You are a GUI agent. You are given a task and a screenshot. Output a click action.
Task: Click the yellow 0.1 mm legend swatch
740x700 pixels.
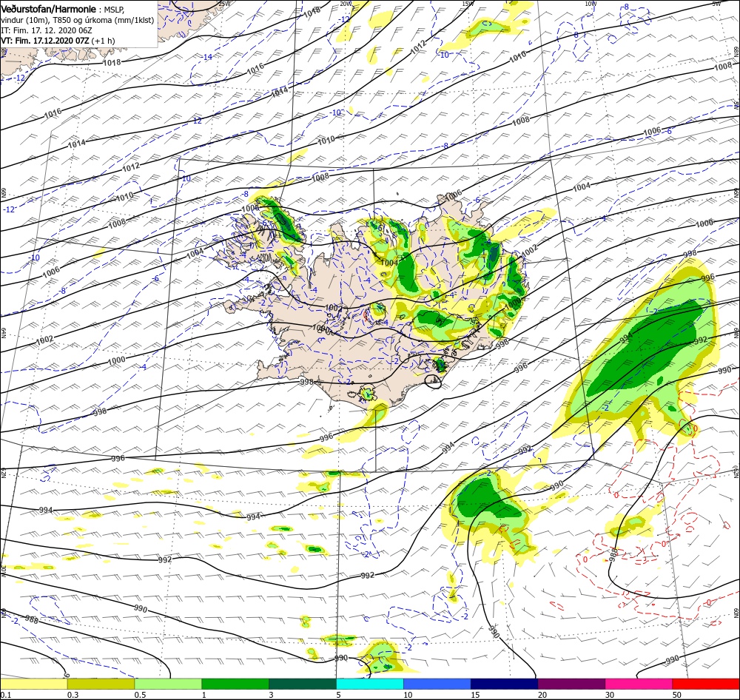pyautogui.click(x=33, y=684)
